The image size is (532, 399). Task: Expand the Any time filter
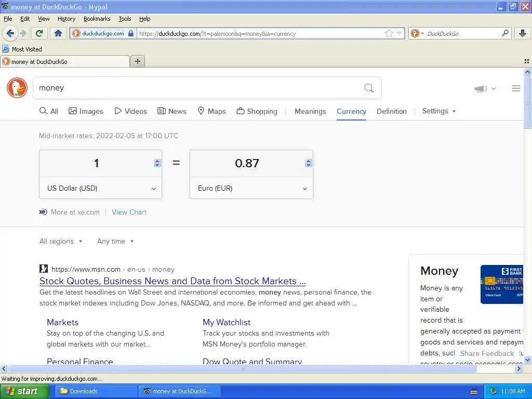point(115,241)
